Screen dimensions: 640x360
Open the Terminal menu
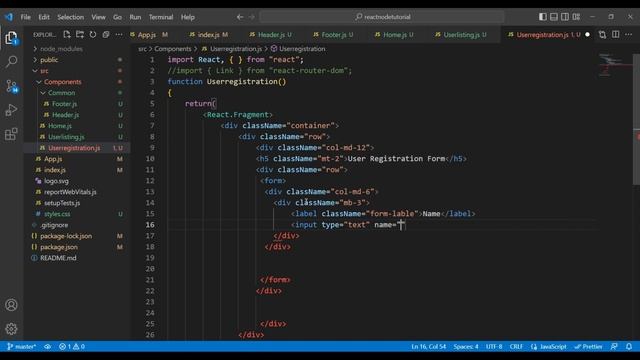click(161, 17)
